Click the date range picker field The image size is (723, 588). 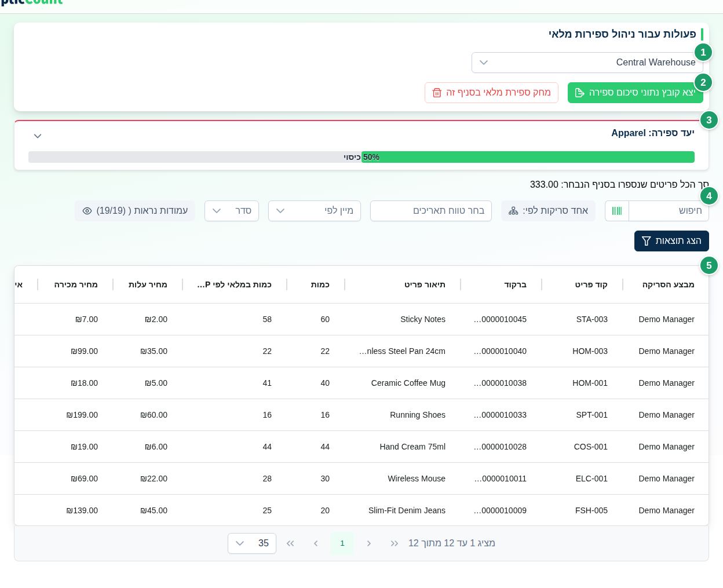[x=431, y=211]
